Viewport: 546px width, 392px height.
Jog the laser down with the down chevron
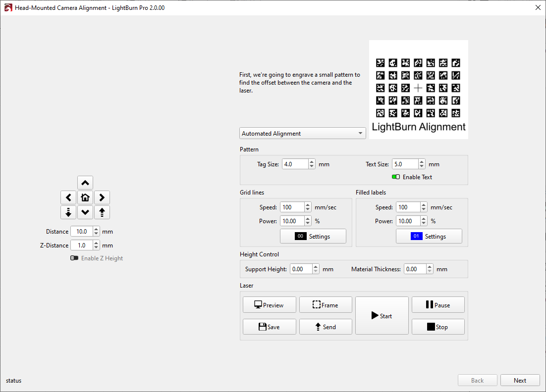point(85,212)
